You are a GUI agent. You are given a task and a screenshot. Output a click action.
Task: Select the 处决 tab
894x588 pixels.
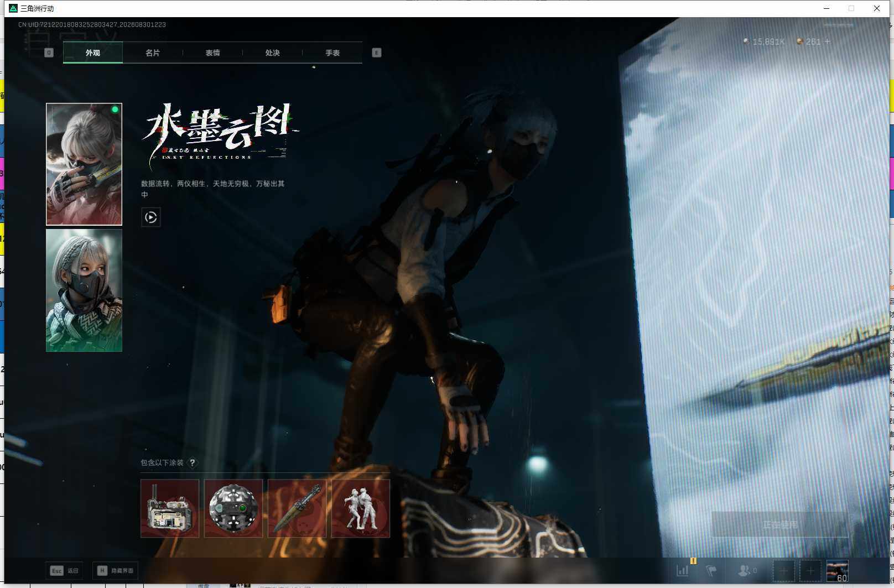pos(272,53)
